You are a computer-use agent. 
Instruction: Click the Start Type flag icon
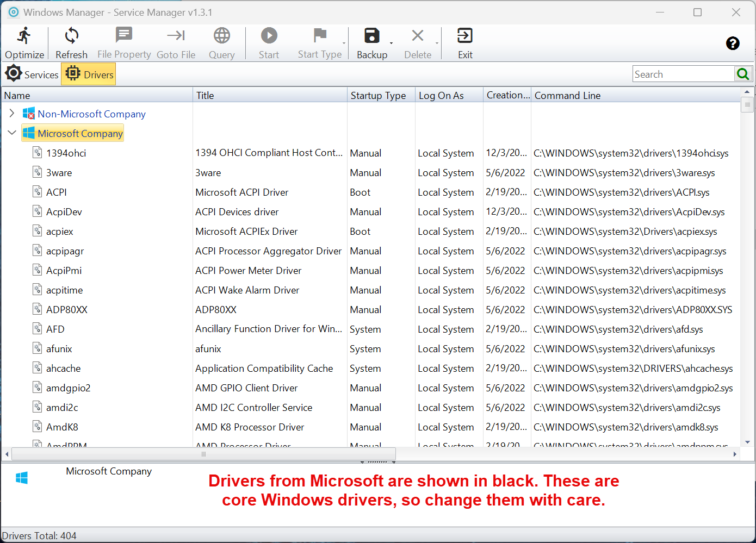pyautogui.click(x=320, y=36)
